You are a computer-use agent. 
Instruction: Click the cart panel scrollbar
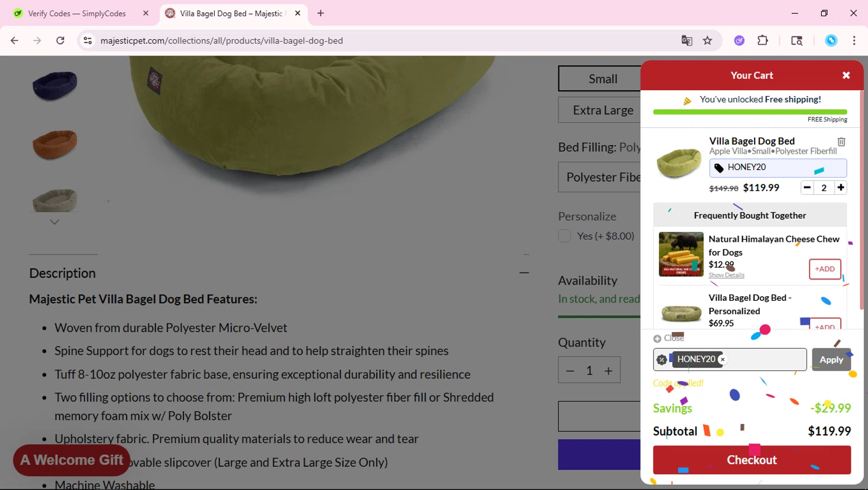[x=862, y=200]
